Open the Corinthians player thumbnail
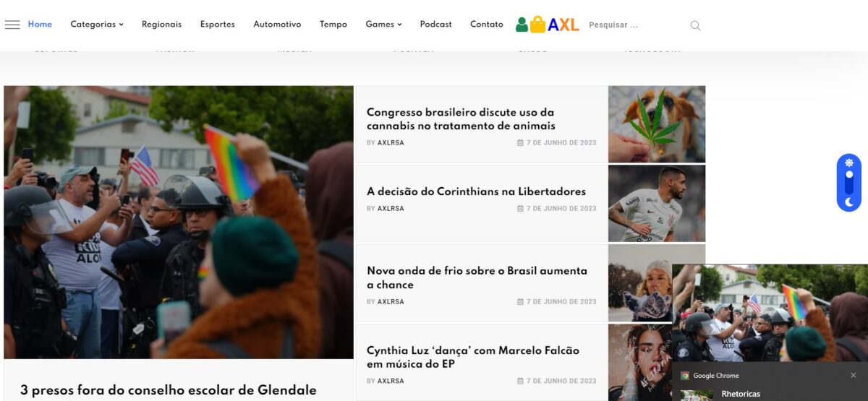This screenshot has width=868, height=401. point(657,204)
